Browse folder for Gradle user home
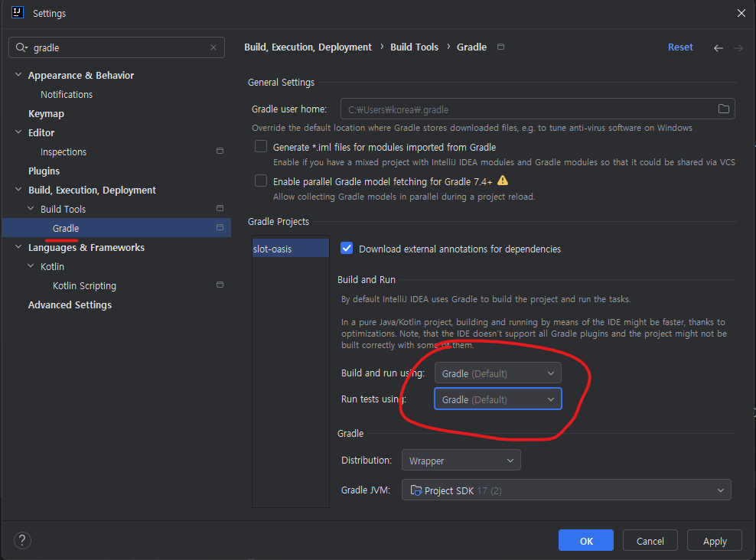This screenshot has width=756, height=560. (724, 109)
